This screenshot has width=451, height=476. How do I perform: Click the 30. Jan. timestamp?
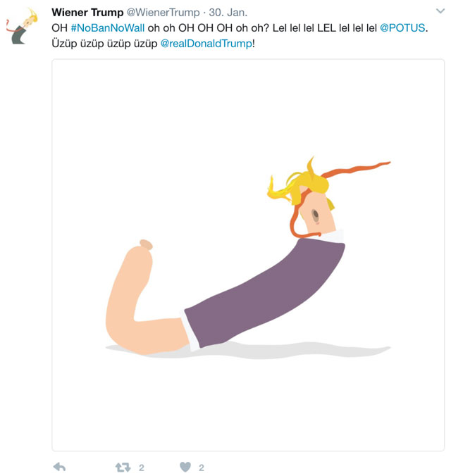tap(228, 13)
